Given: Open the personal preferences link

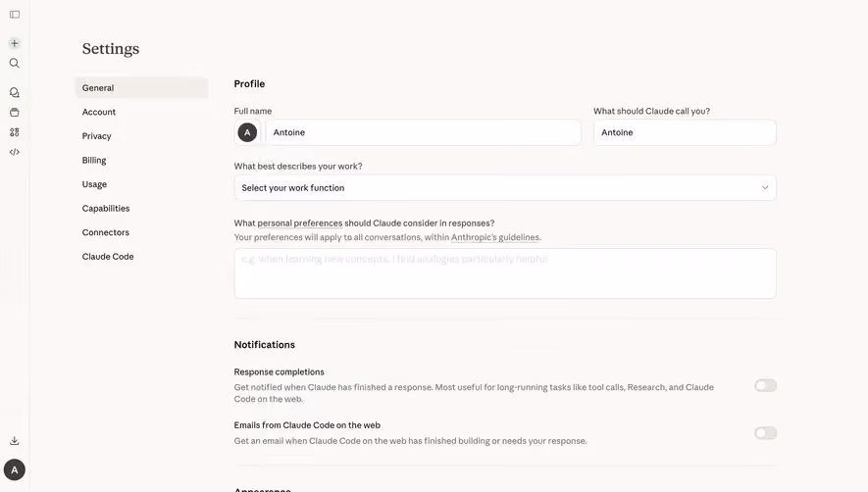Looking at the screenshot, I should click(299, 223).
